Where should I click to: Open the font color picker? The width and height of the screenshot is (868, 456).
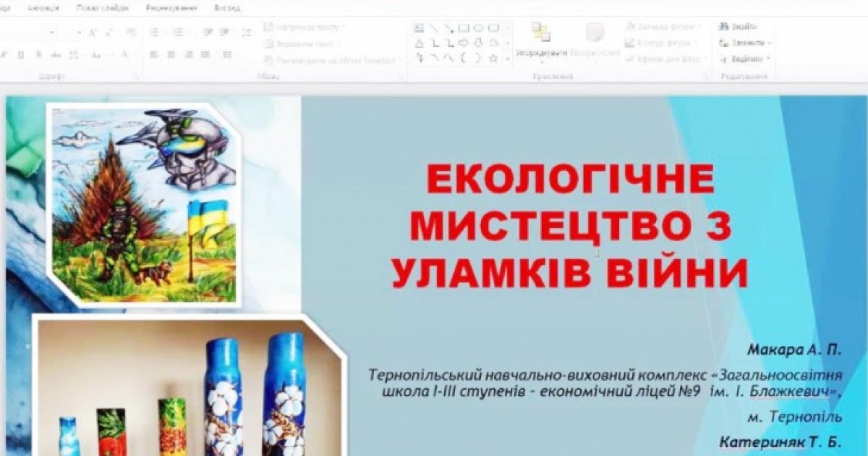pyautogui.click(x=125, y=54)
